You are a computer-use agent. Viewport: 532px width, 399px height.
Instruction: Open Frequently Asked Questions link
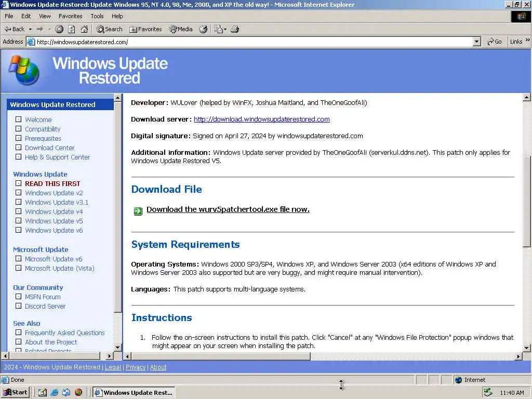point(65,333)
